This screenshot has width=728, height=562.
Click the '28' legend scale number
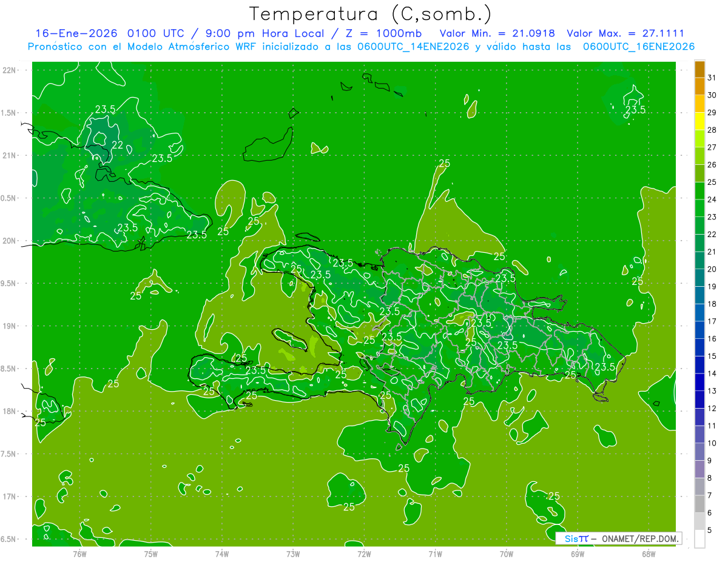(x=712, y=130)
